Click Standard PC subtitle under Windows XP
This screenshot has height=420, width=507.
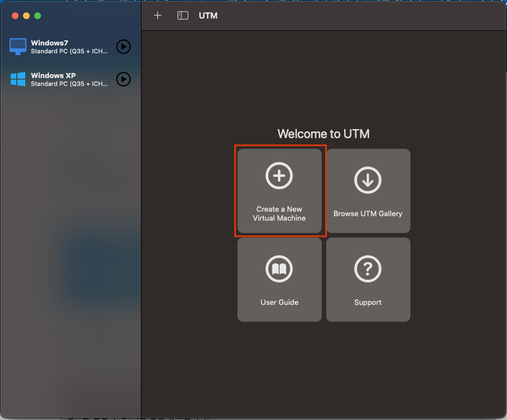69,84
